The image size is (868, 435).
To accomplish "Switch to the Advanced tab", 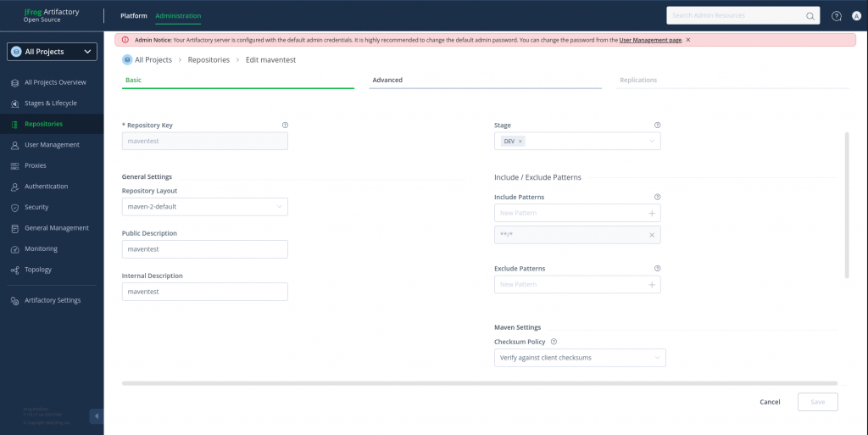I will pos(387,80).
